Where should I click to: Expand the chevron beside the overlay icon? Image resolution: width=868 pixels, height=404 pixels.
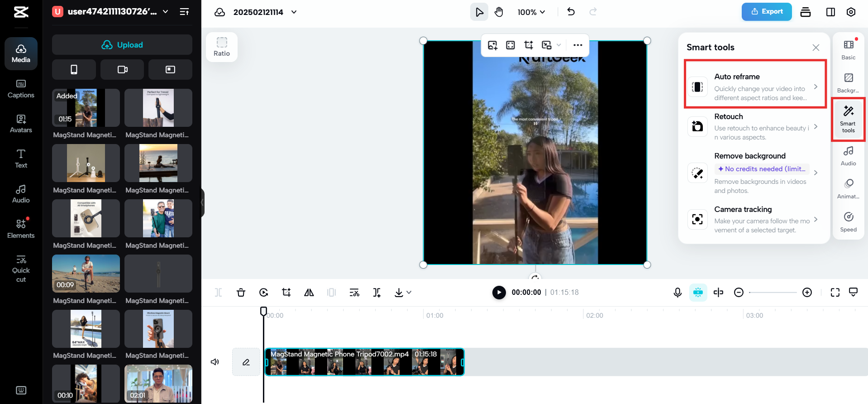[x=559, y=45]
